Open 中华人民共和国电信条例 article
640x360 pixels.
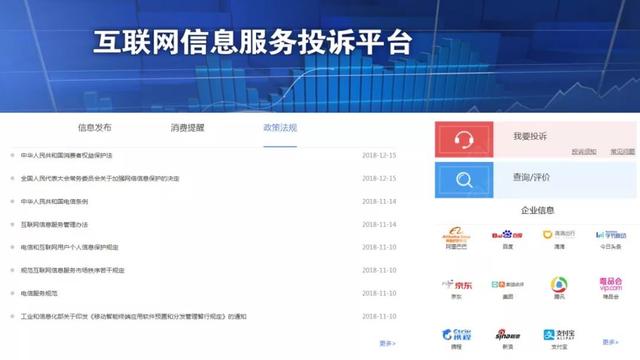[54, 201]
